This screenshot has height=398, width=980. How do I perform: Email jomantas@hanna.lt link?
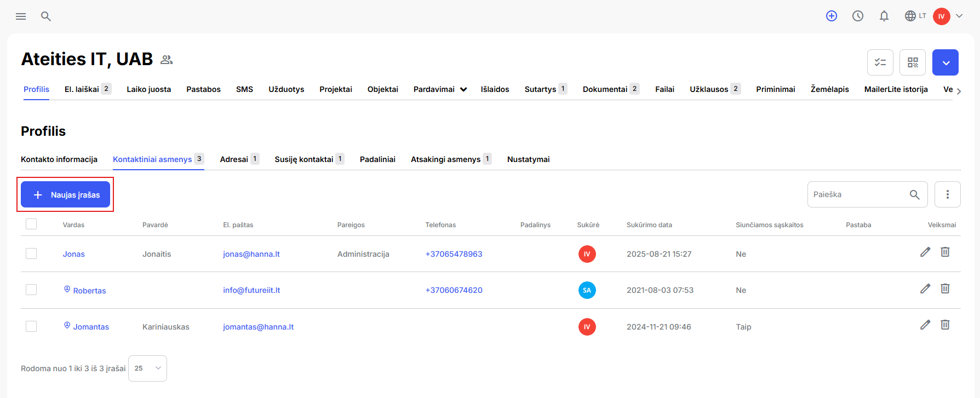(x=259, y=327)
